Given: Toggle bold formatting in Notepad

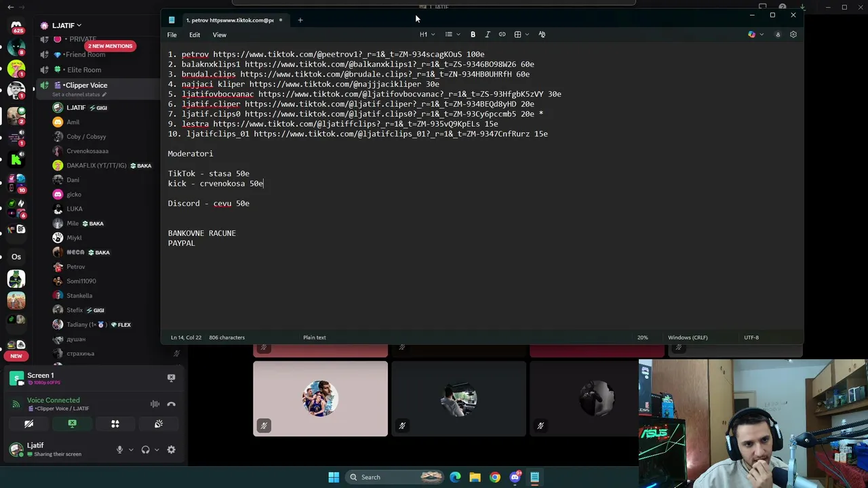Looking at the screenshot, I should 473,35.
